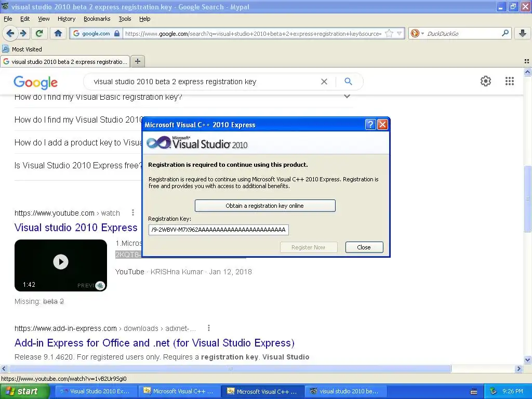Click the google.com site identity label
This screenshot has height=399, width=532.
tap(96, 34)
